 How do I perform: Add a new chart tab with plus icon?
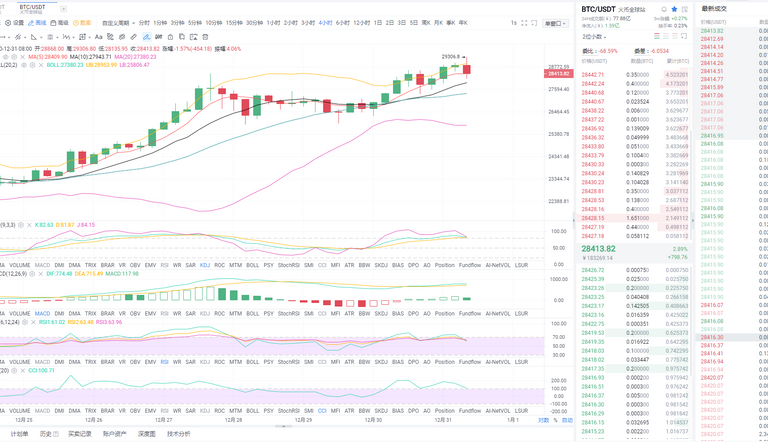tap(63, 9)
